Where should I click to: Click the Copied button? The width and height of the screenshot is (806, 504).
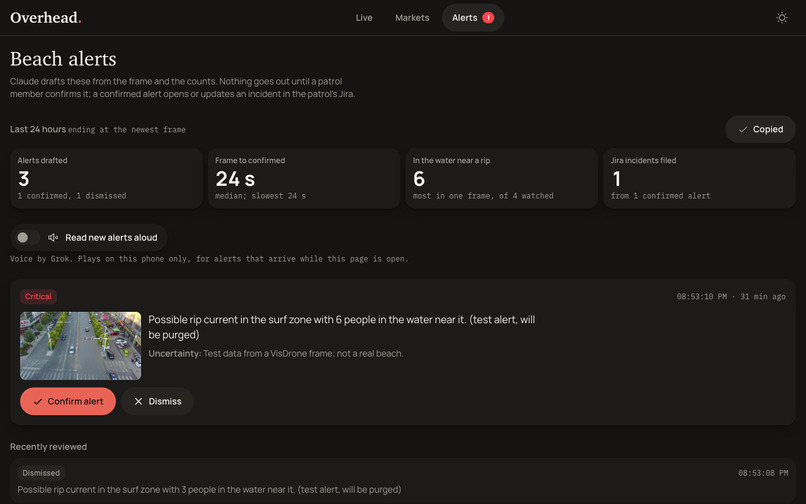(x=760, y=129)
